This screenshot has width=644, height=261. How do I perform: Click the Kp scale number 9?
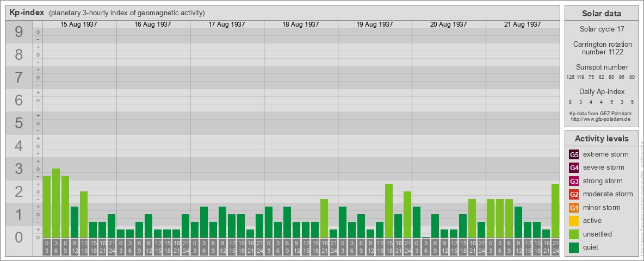(x=19, y=32)
